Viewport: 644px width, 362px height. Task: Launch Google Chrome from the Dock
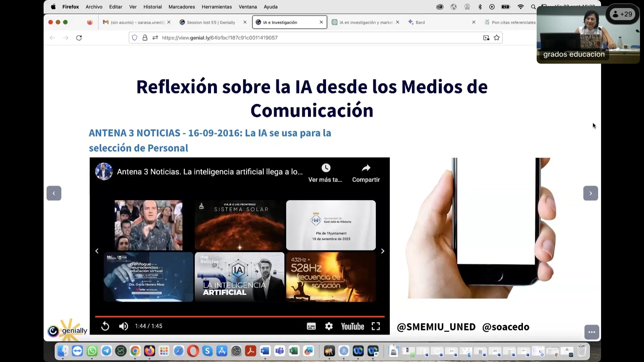[135, 351]
